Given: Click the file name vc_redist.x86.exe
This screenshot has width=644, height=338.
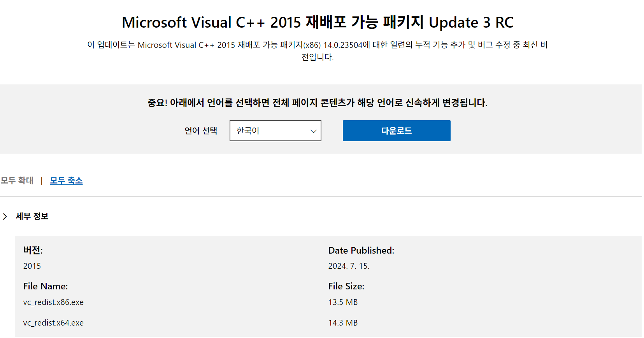Looking at the screenshot, I should (x=53, y=302).
